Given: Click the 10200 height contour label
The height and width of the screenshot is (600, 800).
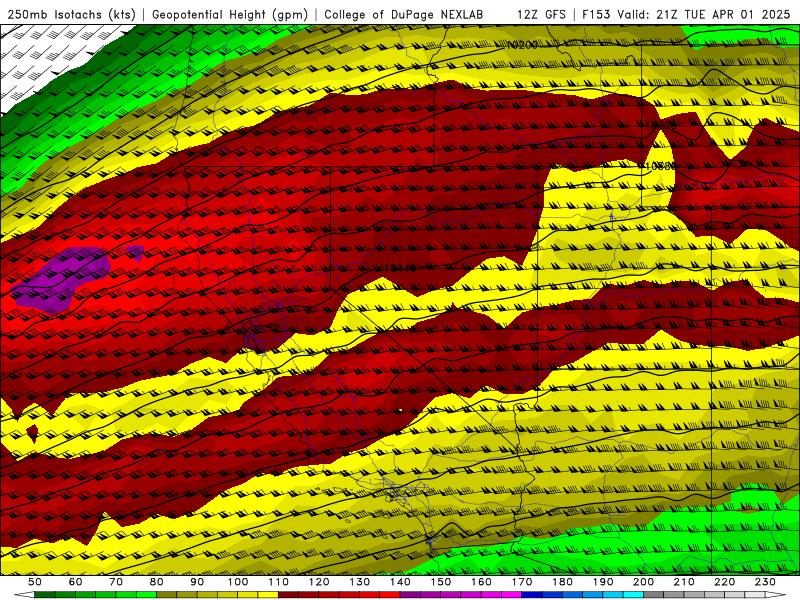Looking at the screenshot, I should (522, 45).
